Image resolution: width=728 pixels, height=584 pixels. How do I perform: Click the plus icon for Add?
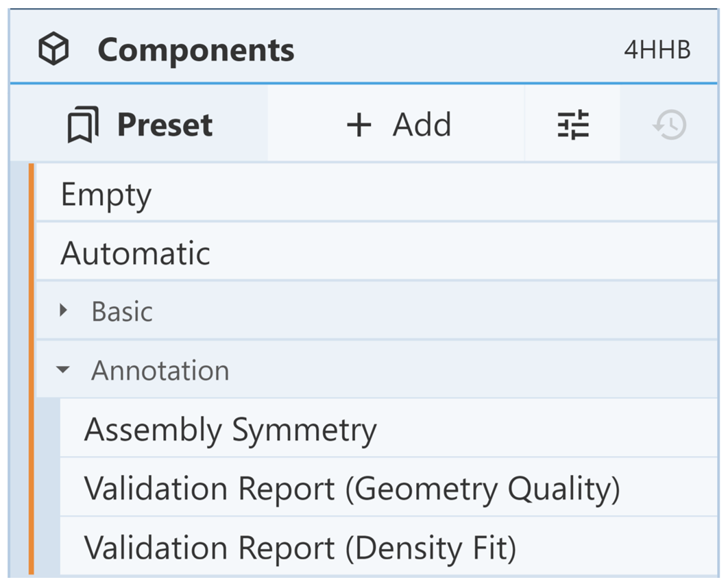[359, 125]
